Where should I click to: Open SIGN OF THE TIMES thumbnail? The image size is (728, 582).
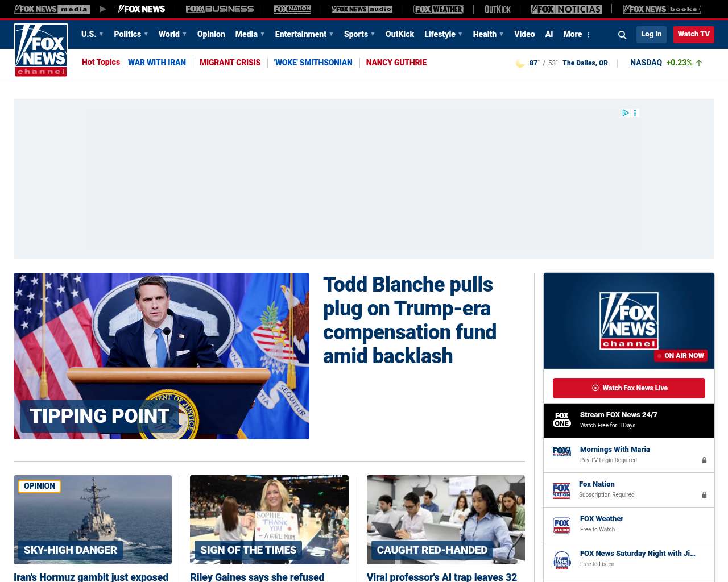(x=269, y=519)
